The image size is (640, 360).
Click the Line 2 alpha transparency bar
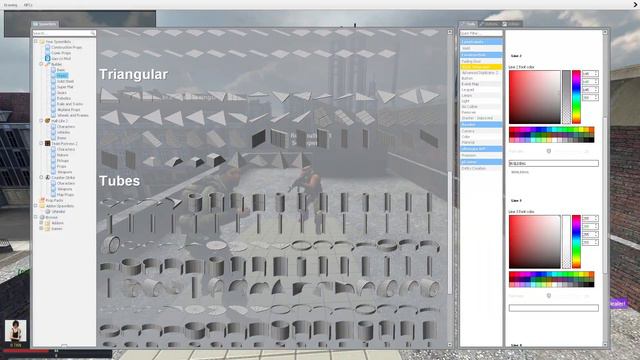pos(566,97)
